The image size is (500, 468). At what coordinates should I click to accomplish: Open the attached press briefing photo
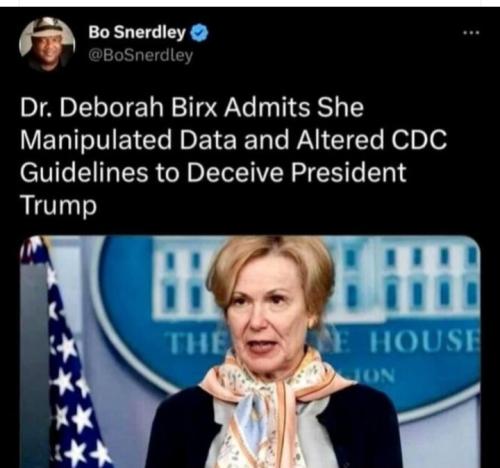click(250, 352)
